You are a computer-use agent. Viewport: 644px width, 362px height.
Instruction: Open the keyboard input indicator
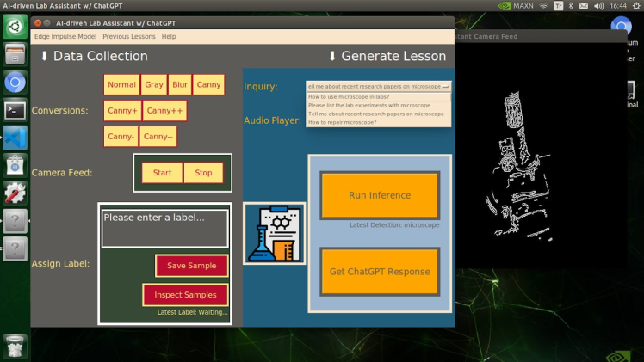(x=559, y=6)
